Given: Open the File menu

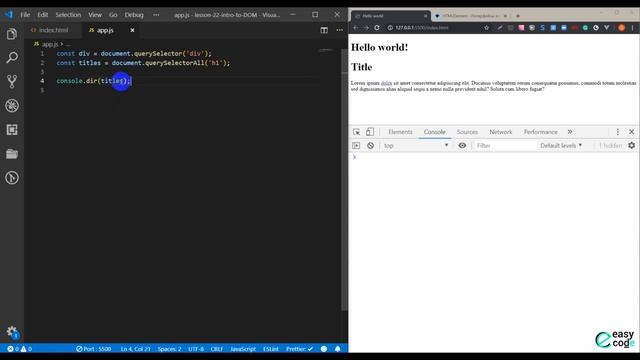Looking at the screenshot, I should (25, 15).
